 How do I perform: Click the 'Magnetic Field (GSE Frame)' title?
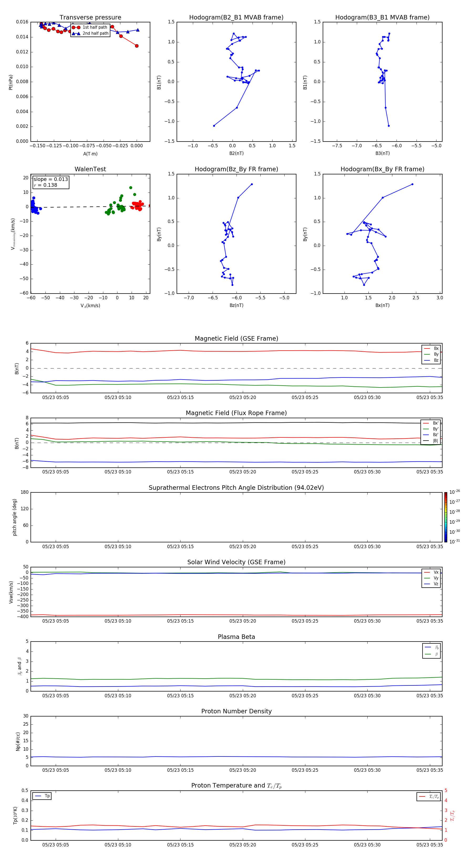[x=236, y=339]
